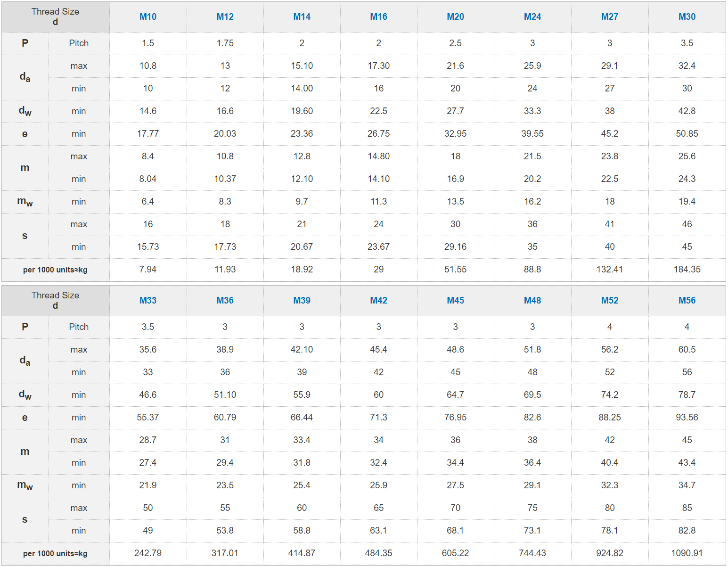Select the 1090.91 weight cell for M56
The height and width of the screenshot is (567, 728).
coord(687,553)
